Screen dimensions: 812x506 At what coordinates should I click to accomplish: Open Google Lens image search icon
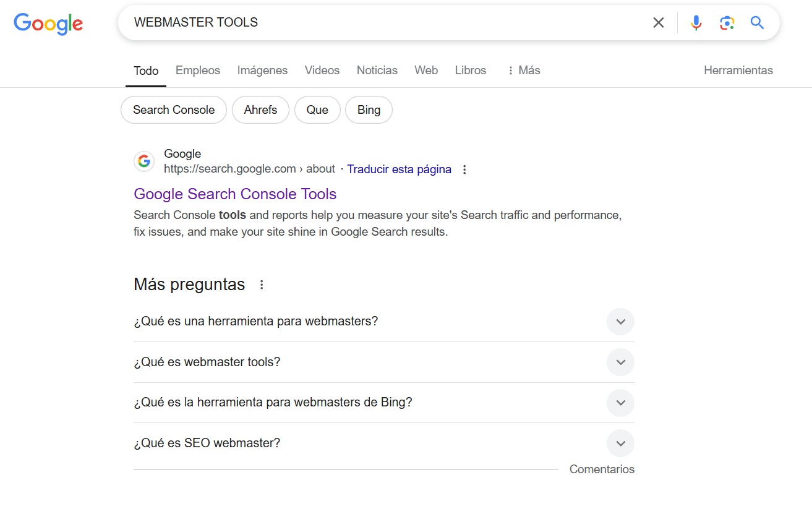pyautogui.click(x=727, y=23)
